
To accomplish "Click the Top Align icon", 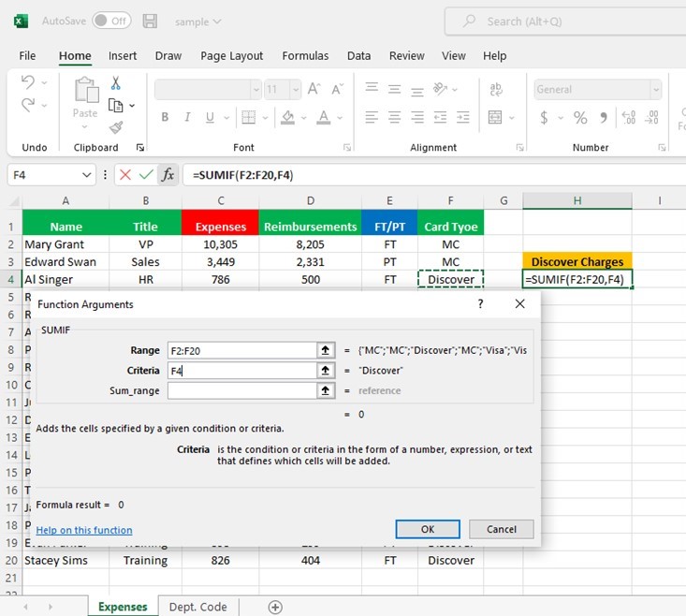I will [x=372, y=88].
